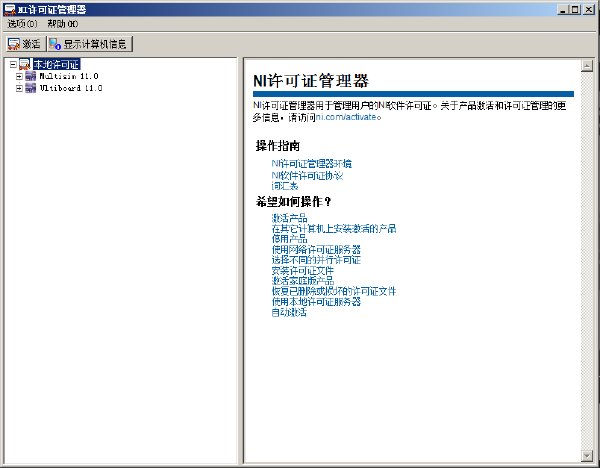This screenshot has width=600, height=468.
Task: Open the 安装许可证文件 link
Action: pos(303,271)
